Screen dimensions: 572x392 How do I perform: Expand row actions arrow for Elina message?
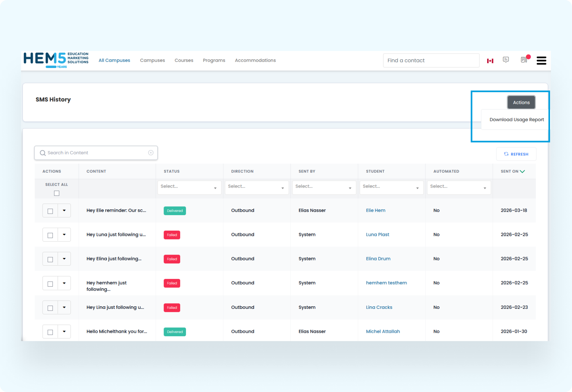[x=64, y=259]
